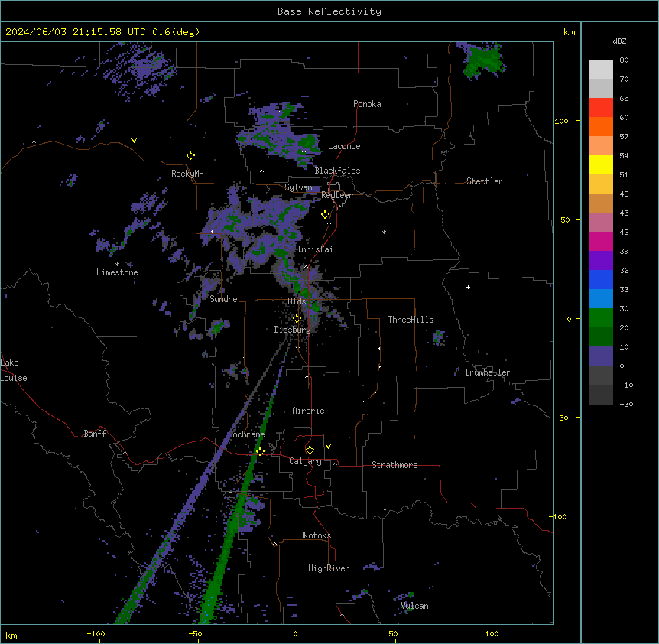The height and width of the screenshot is (644, 659).
Task: Click the white asterisk marker above Limestone
Action: (x=117, y=265)
